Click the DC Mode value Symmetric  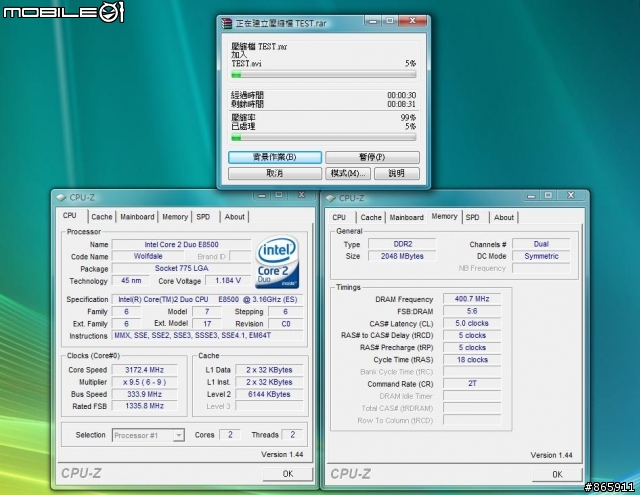click(541, 256)
